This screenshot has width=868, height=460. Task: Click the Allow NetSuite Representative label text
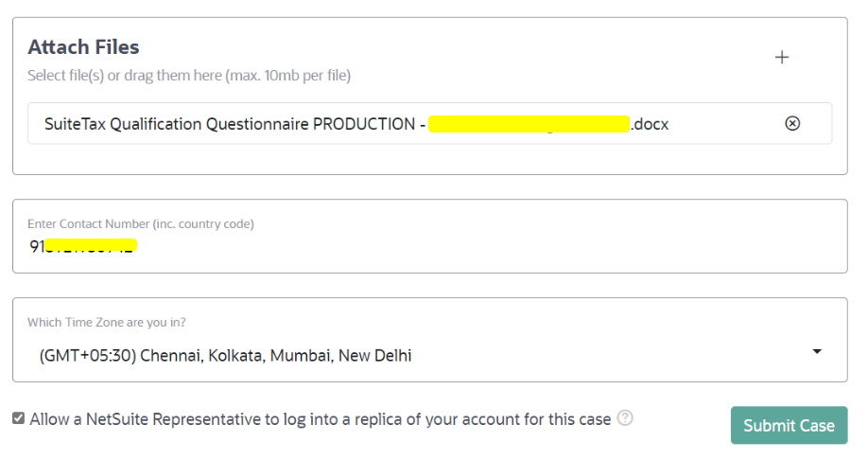pyautogui.click(x=320, y=419)
